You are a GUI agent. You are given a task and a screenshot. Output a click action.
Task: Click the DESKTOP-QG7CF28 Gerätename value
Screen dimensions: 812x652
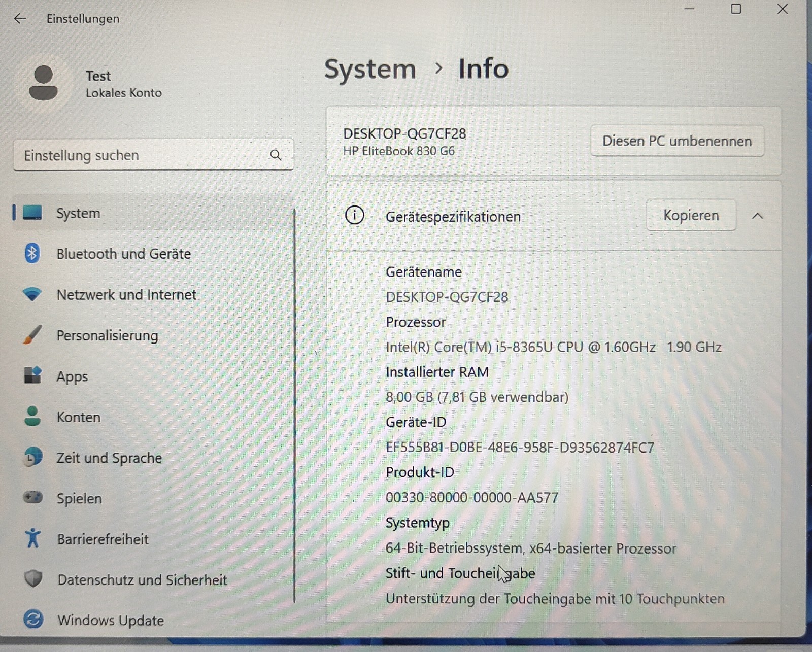(x=447, y=297)
